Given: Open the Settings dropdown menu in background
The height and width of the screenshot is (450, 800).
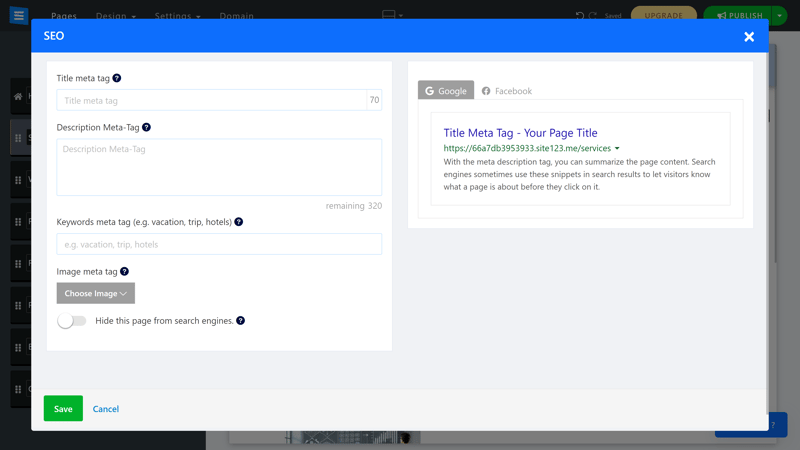Looking at the screenshot, I should coord(178,16).
